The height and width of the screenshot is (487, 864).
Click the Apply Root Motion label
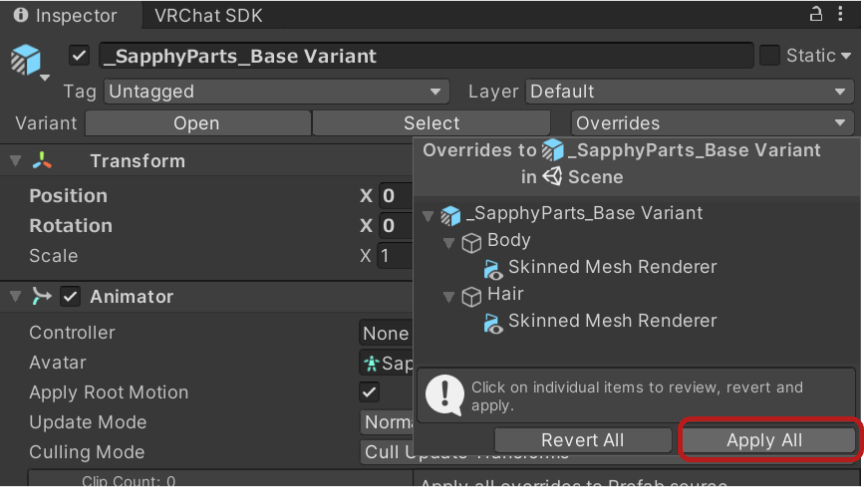(109, 392)
